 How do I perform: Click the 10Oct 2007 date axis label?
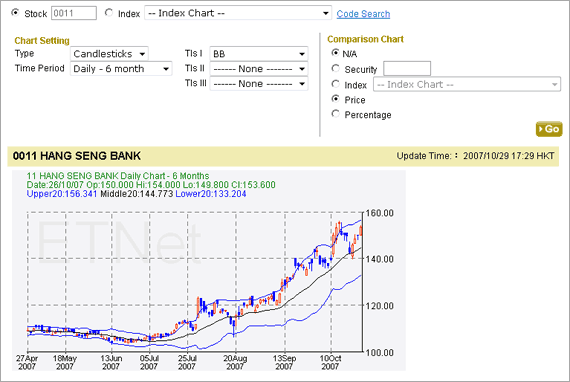click(x=330, y=362)
